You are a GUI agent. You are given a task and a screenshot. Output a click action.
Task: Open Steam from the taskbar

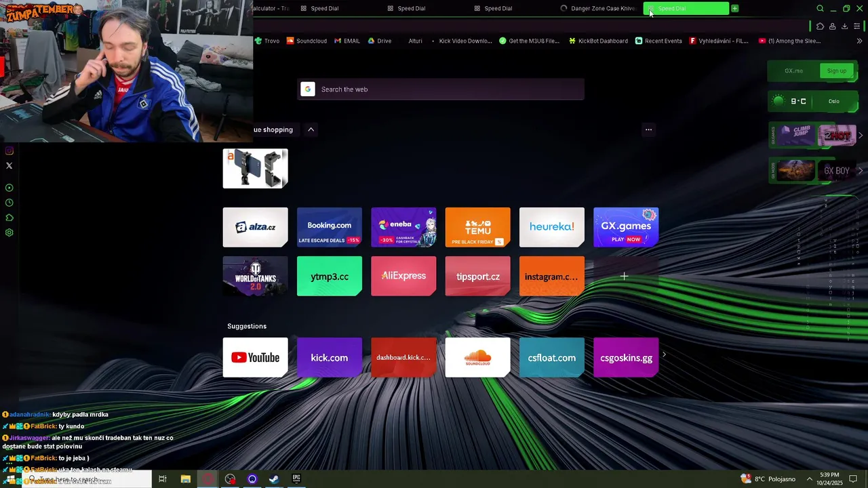(x=274, y=479)
